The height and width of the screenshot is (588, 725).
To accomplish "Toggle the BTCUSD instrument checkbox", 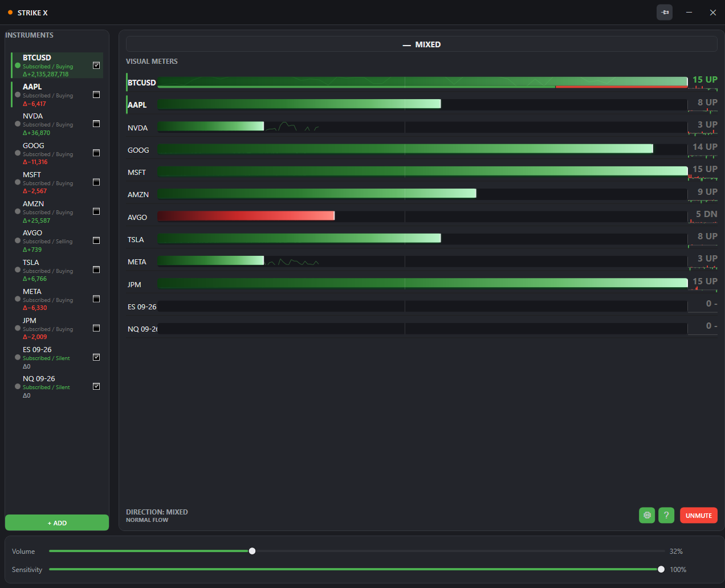I will coord(96,66).
